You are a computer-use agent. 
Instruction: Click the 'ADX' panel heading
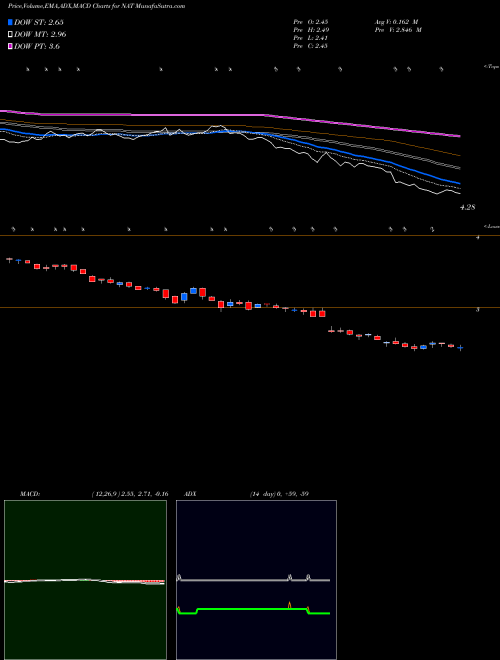click(x=191, y=494)
